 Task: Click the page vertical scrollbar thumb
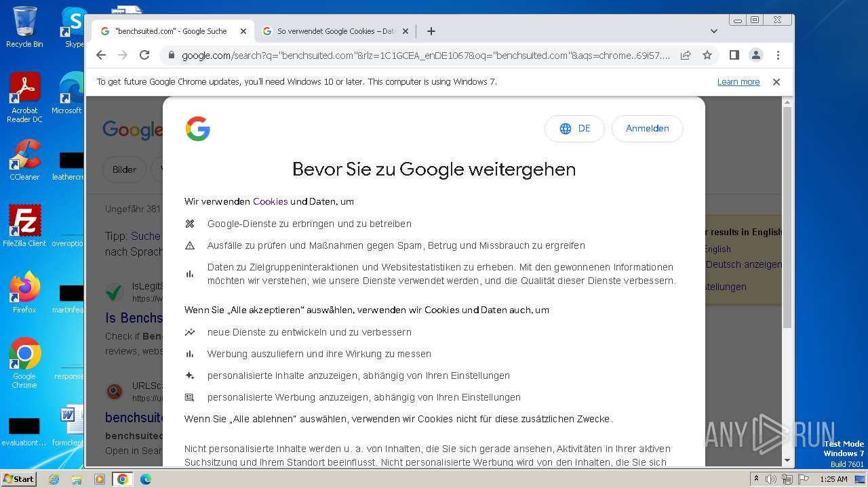pyautogui.click(x=787, y=217)
